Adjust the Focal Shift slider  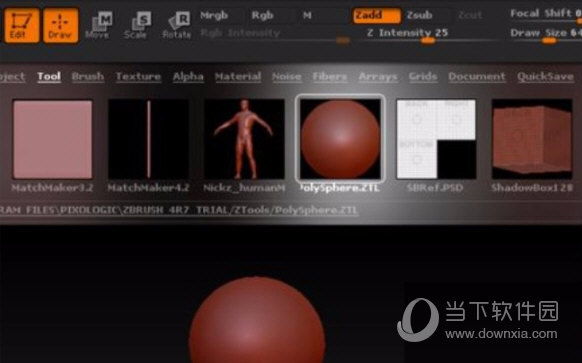545,15
